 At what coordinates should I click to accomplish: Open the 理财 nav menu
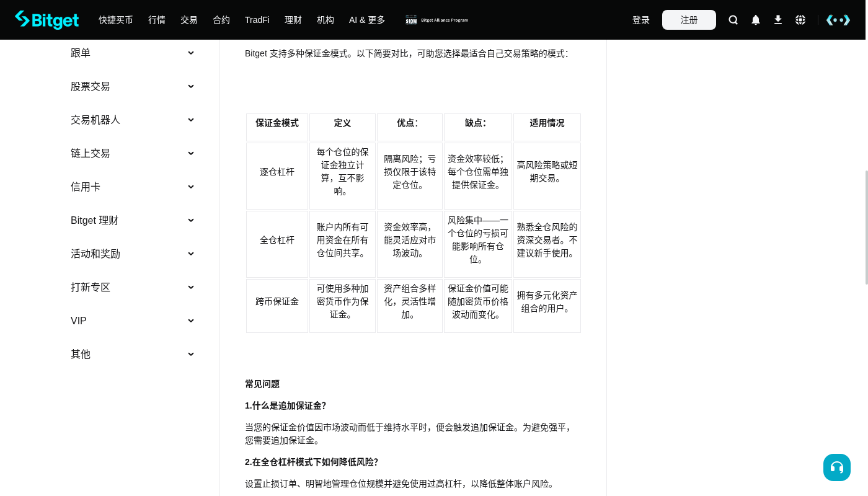click(x=293, y=20)
